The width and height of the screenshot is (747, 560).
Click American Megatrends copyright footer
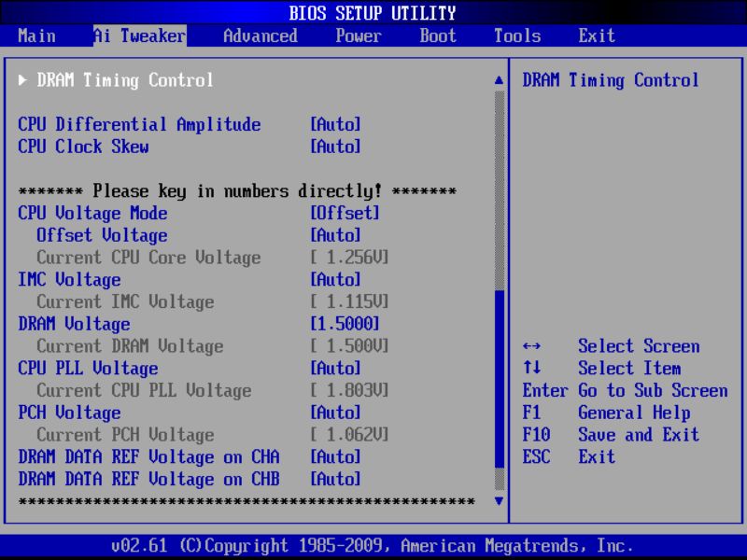tap(373, 545)
